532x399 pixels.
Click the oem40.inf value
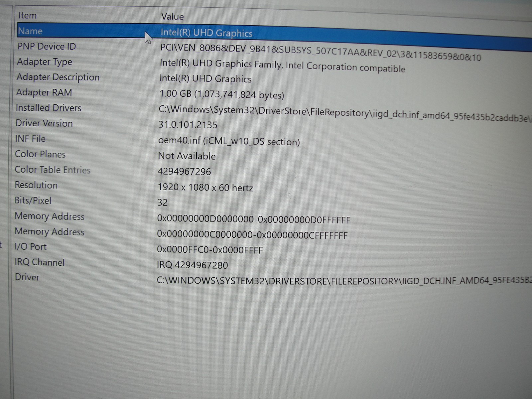tap(229, 141)
